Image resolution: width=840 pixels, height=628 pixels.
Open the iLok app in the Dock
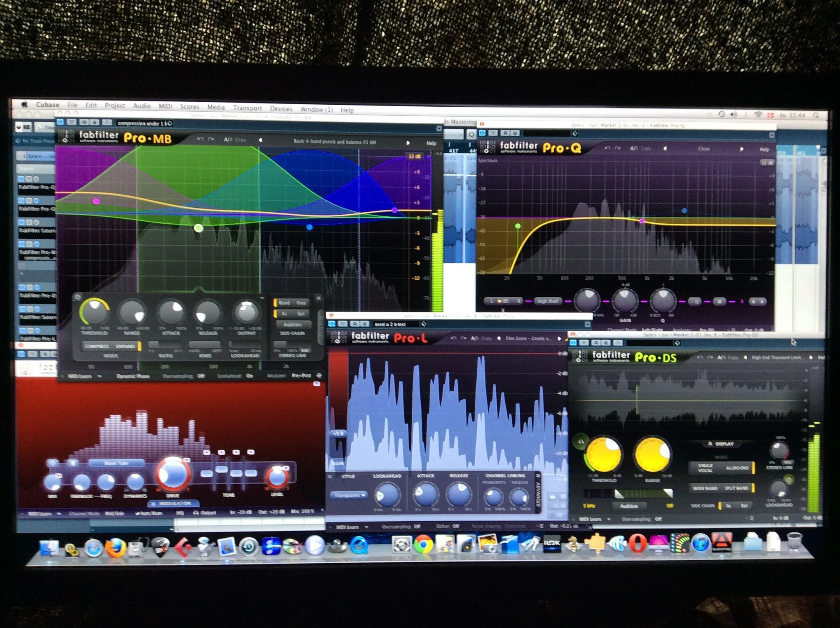coord(552,544)
